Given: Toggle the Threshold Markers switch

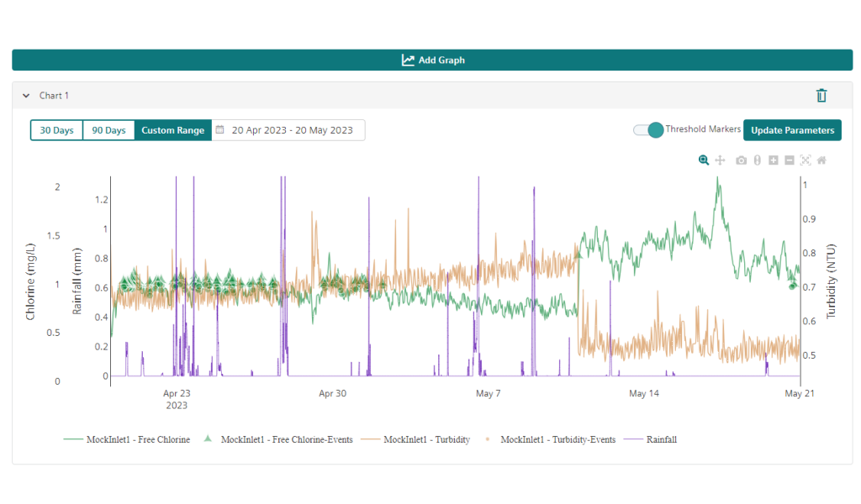Looking at the screenshot, I should pyautogui.click(x=647, y=130).
